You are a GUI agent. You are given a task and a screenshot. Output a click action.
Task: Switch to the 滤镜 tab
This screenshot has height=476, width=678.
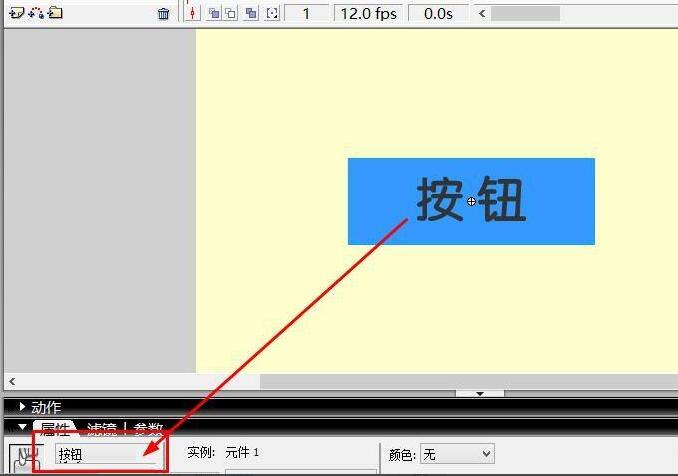(x=102, y=428)
